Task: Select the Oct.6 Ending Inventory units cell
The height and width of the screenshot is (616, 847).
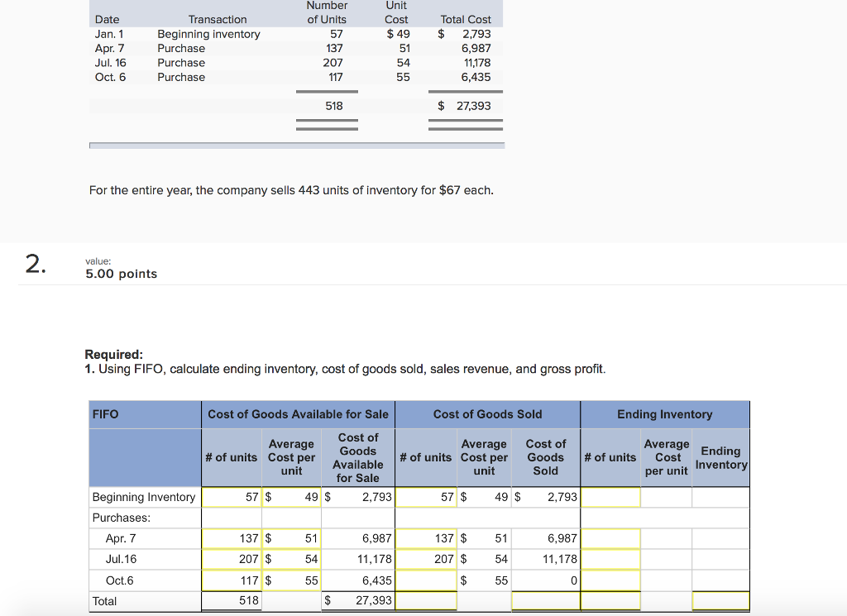Action: [610, 580]
